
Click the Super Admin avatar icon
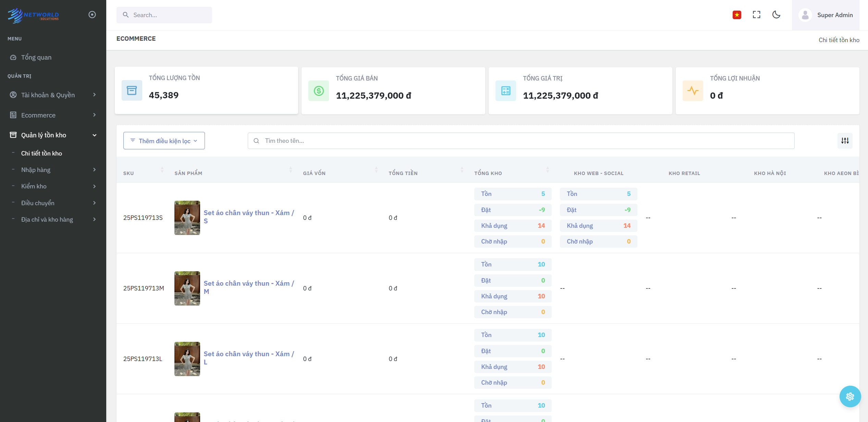[x=805, y=15]
